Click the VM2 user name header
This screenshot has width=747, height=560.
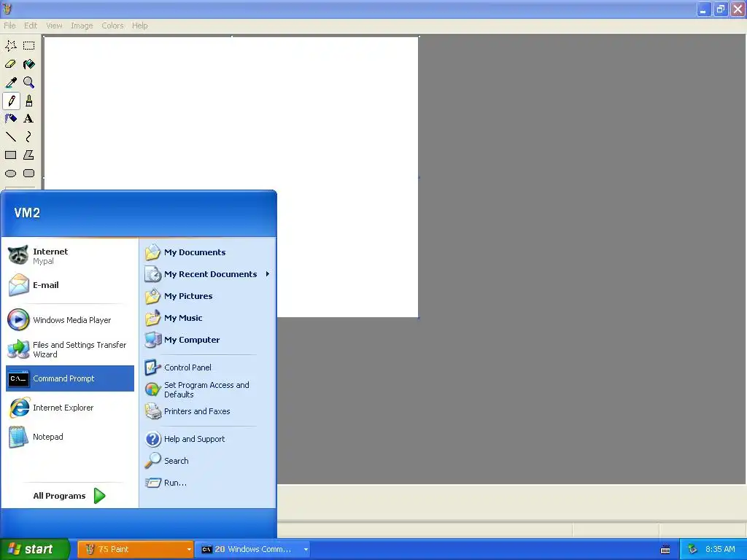(27, 213)
